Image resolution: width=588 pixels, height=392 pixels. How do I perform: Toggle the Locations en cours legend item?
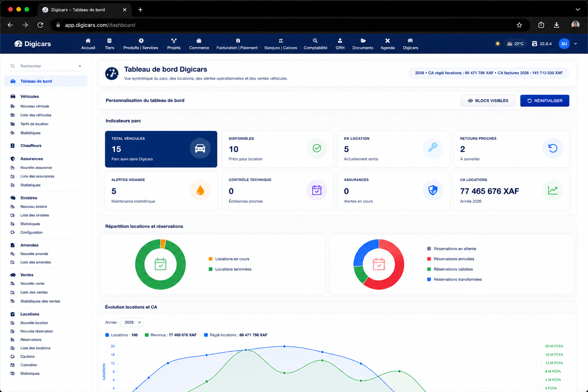(x=229, y=259)
